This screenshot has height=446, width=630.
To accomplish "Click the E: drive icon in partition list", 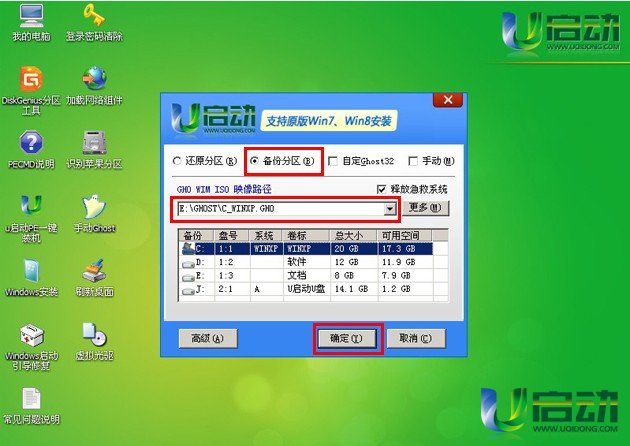I will coord(188,277).
